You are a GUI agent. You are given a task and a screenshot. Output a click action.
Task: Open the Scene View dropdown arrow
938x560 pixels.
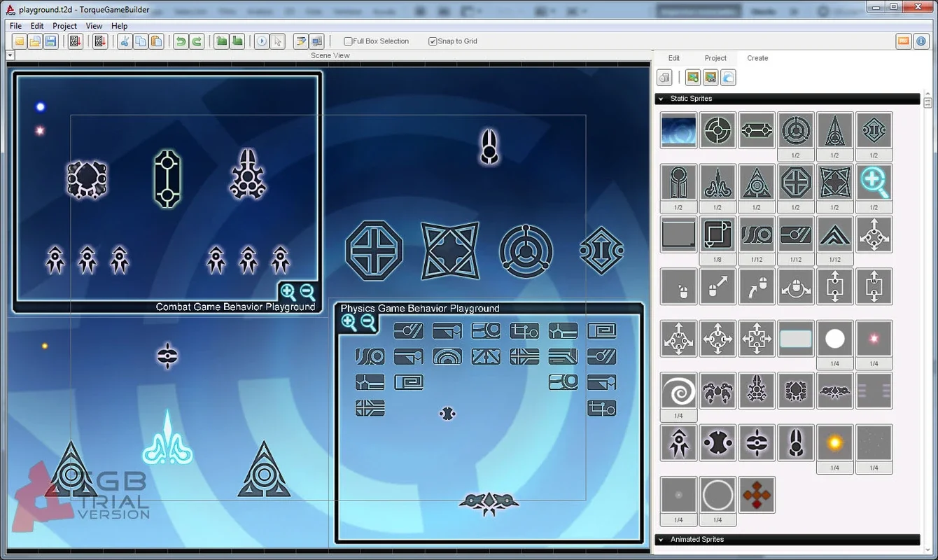10,55
